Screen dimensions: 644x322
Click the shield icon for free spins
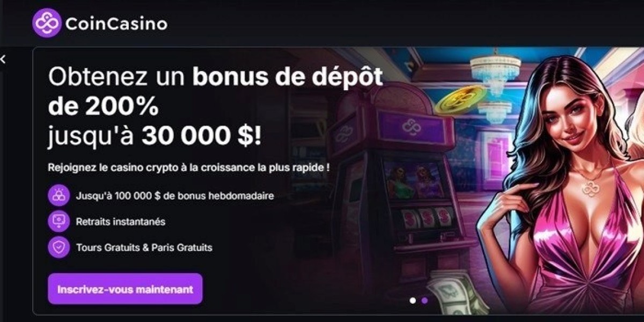coord(58,247)
